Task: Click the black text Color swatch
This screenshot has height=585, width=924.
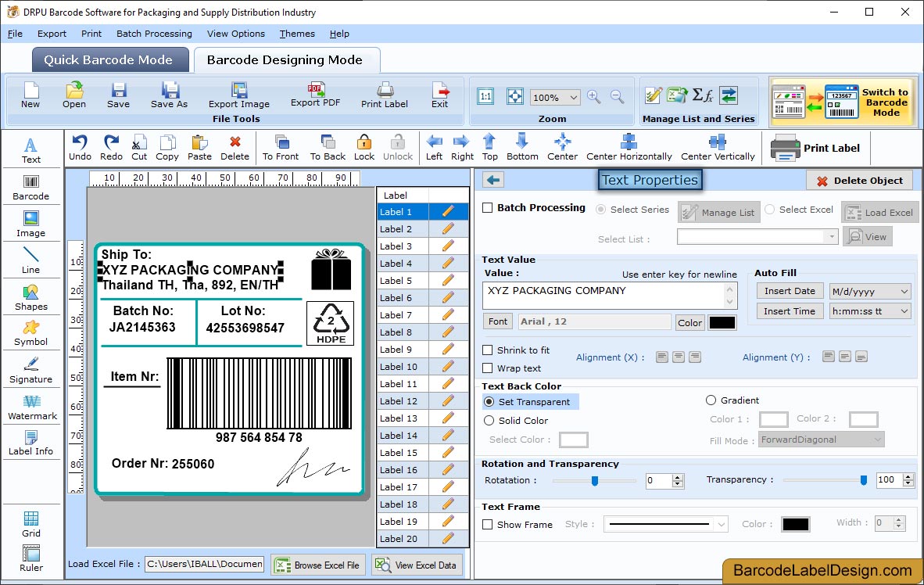Action: click(722, 322)
